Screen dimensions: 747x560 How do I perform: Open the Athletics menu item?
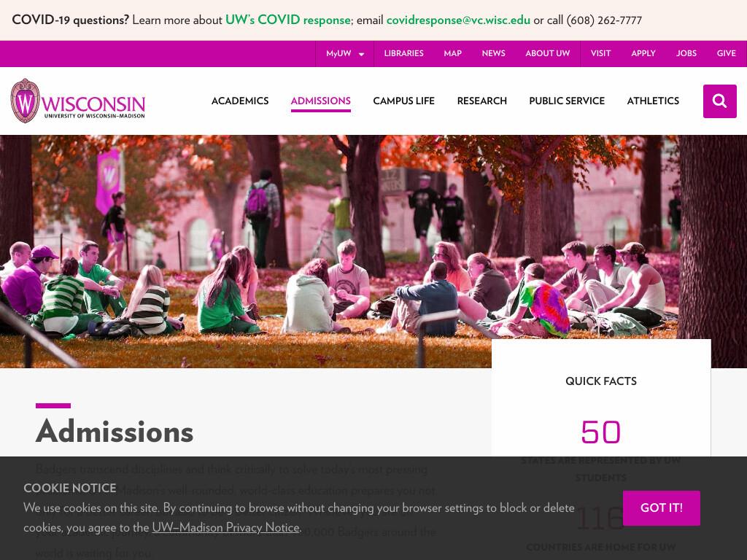pos(653,101)
